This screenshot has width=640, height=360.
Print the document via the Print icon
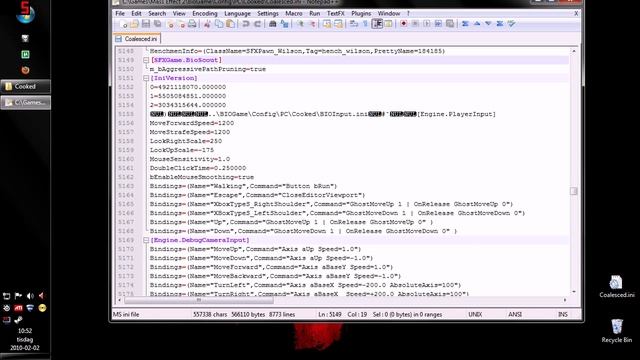pos(192,24)
